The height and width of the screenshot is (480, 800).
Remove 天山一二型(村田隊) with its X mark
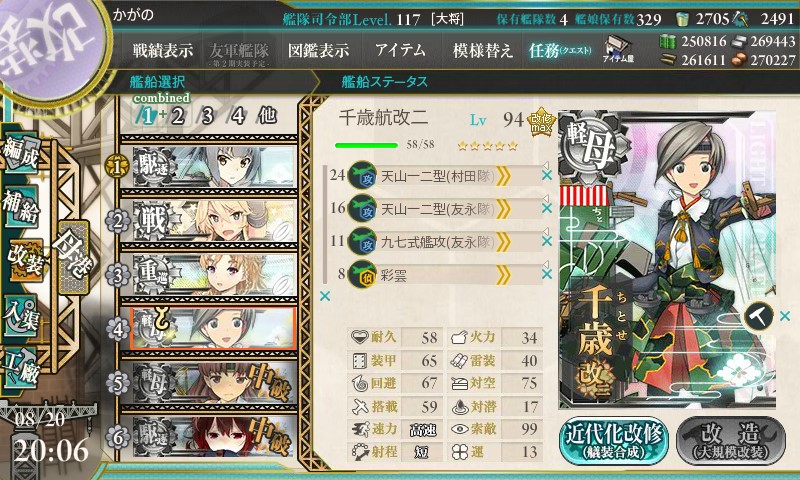click(x=546, y=175)
